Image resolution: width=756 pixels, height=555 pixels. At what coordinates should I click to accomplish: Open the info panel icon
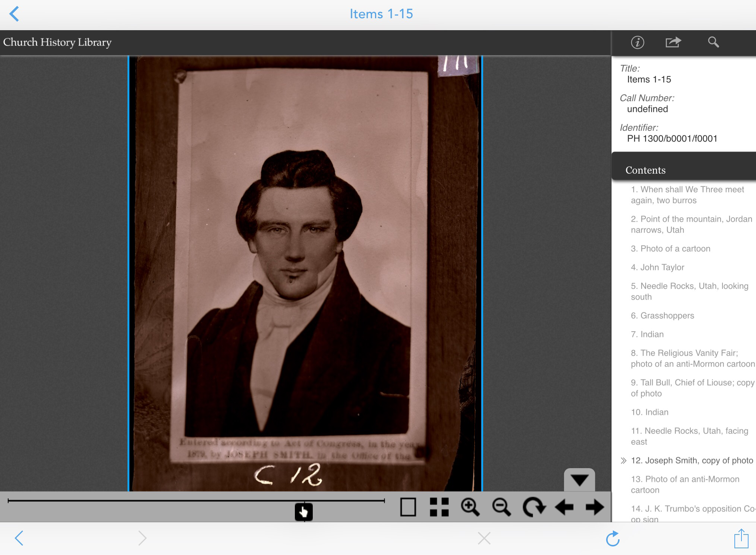click(637, 42)
